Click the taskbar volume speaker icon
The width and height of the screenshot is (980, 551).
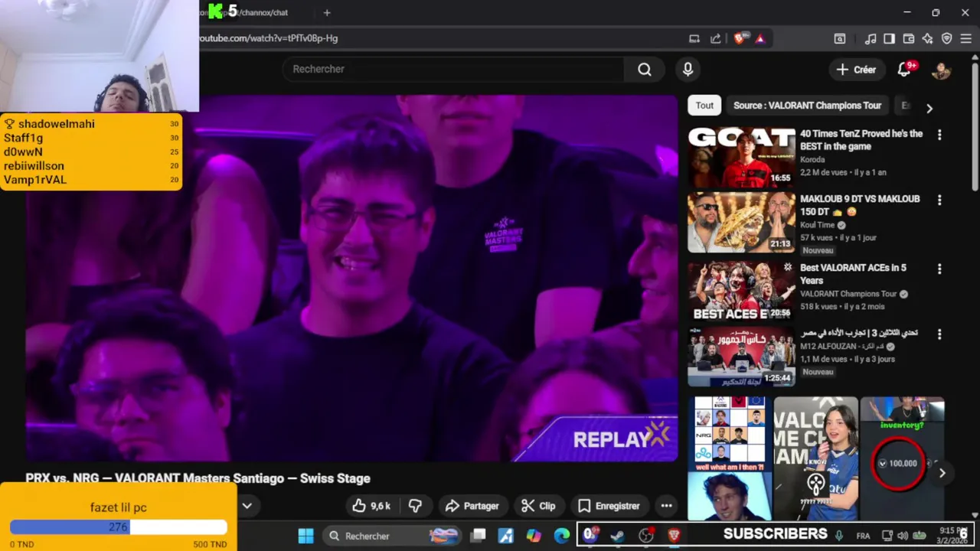click(x=903, y=536)
